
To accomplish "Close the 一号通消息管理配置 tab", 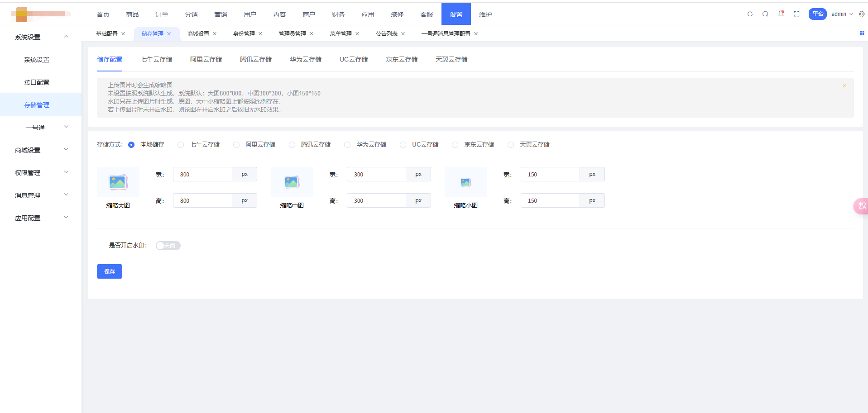I will 476,34.
